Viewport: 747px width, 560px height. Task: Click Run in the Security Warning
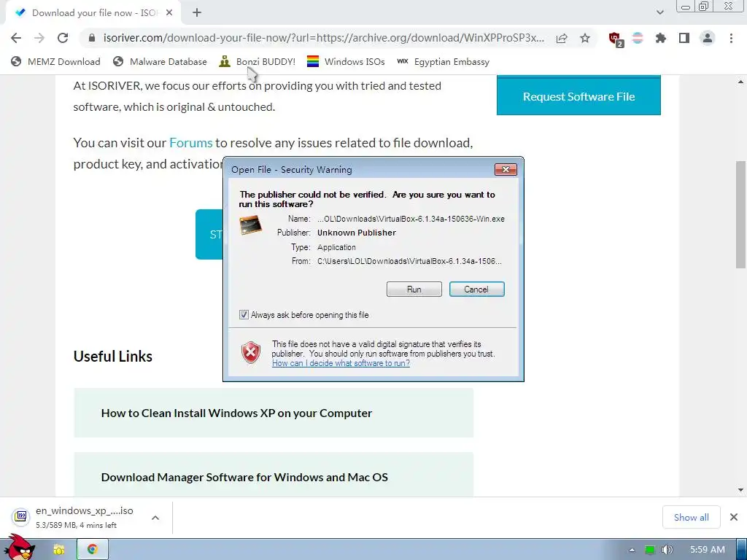tap(414, 289)
